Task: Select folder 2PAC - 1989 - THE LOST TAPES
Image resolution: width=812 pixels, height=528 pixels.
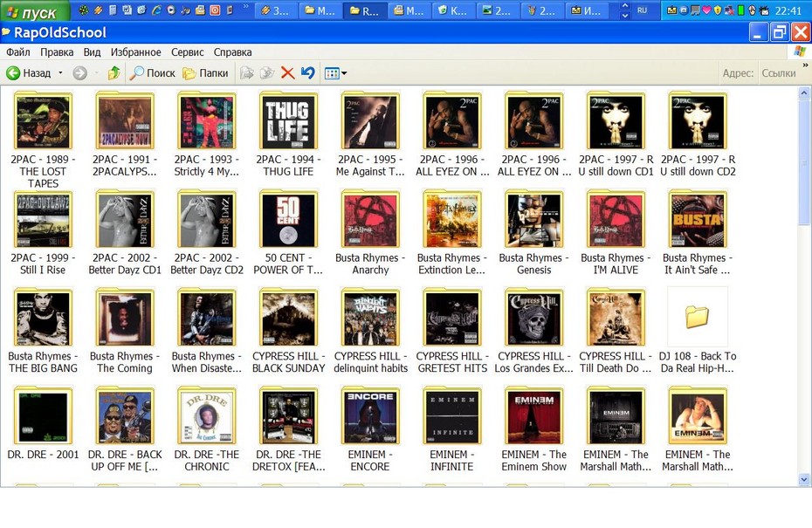Action: coord(43,140)
